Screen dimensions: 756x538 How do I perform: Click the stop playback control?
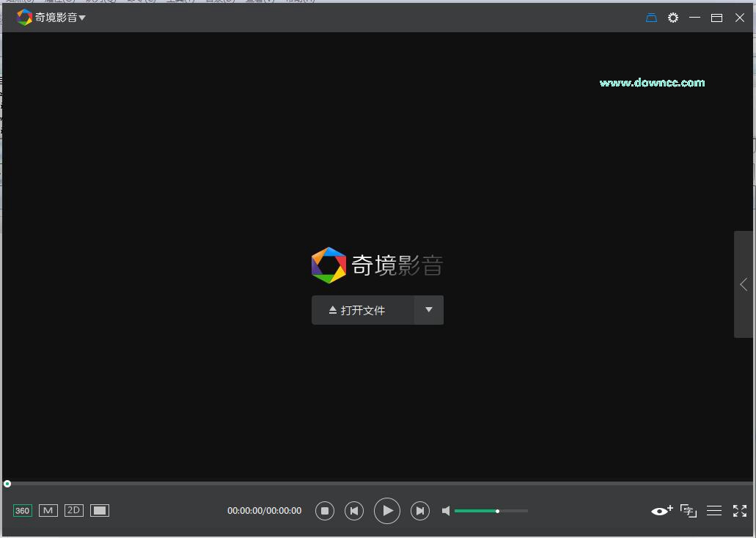click(325, 510)
